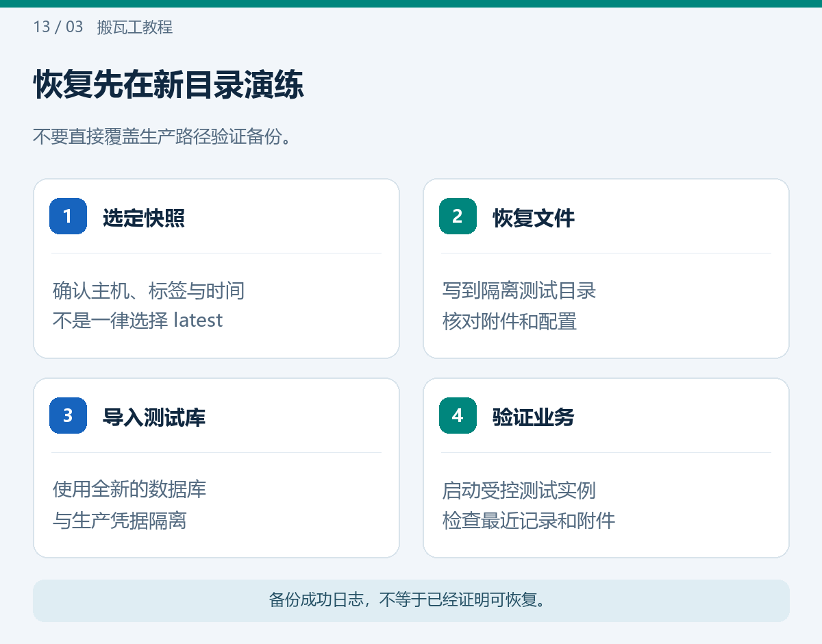The width and height of the screenshot is (822, 644).
Task: Click the blue step 1 badge
Action: (68, 216)
